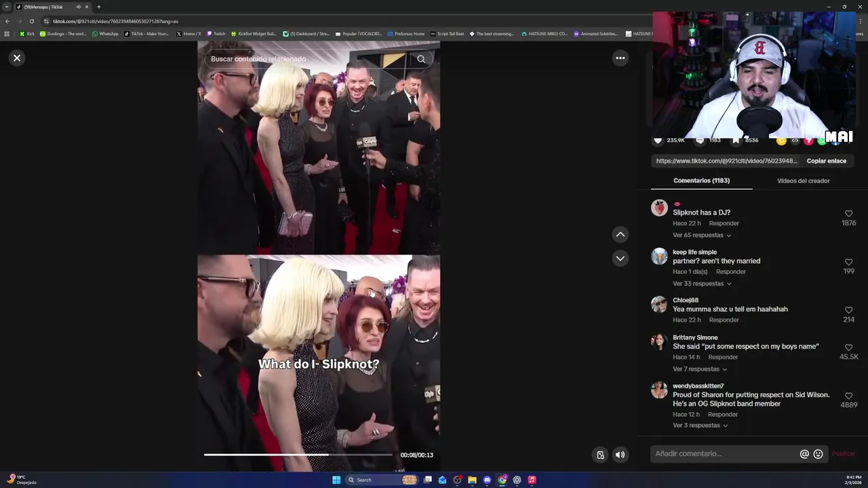Expand 'Ver 65 respuestas' replies
Image resolution: width=868 pixels, height=488 pixels.
(x=702, y=235)
